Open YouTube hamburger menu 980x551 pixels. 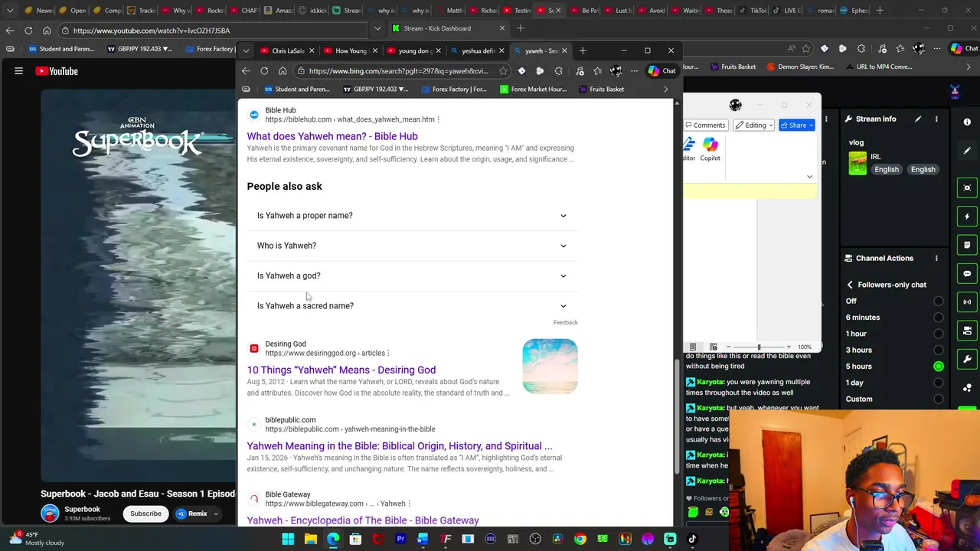coord(18,71)
